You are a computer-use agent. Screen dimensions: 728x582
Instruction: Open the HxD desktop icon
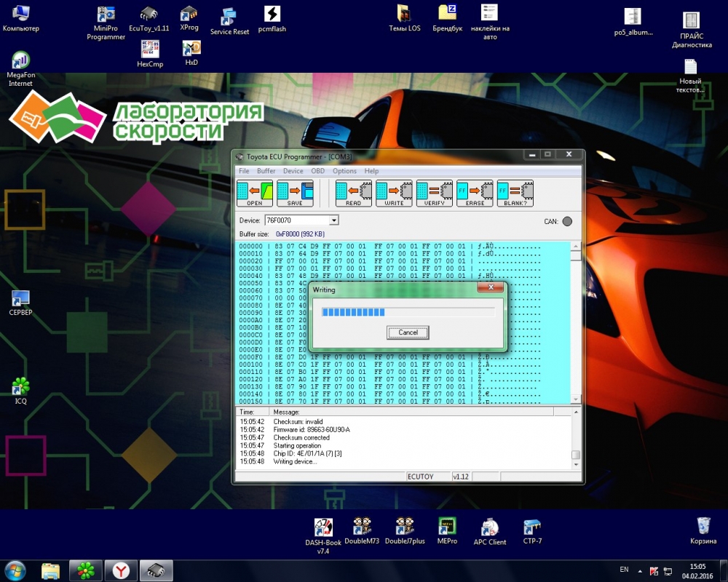pyautogui.click(x=191, y=53)
